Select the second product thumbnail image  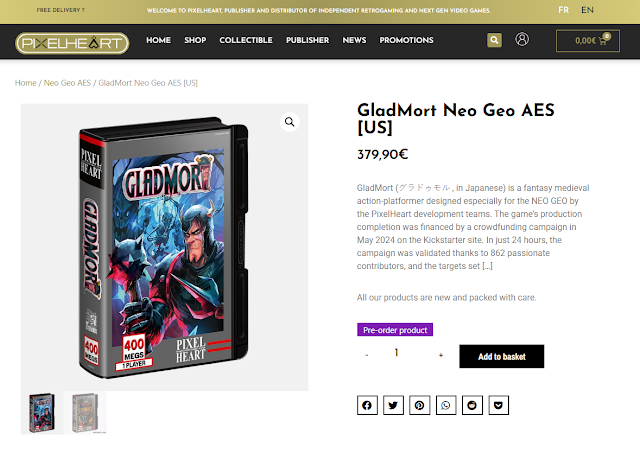tap(85, 413)
